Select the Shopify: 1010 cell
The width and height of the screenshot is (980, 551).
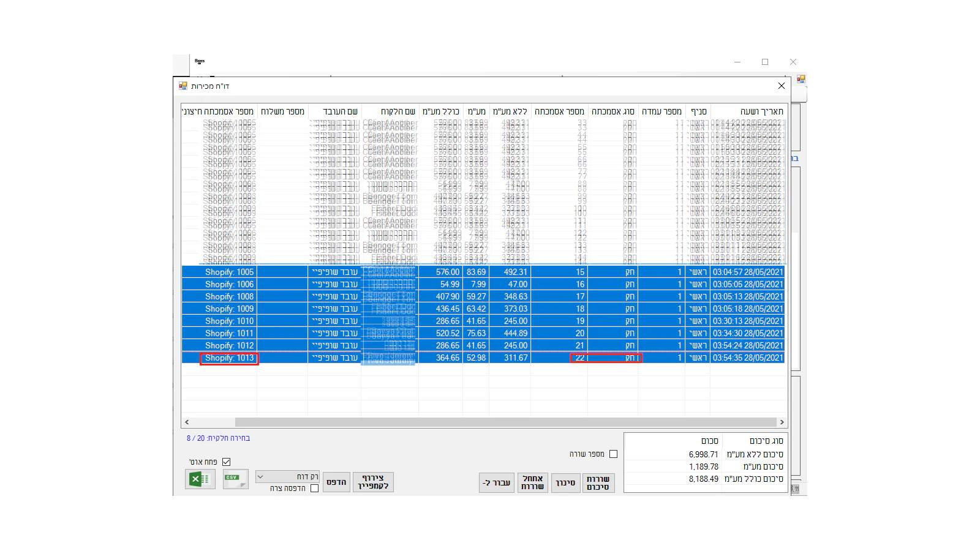pyautogui.click(x=219, y=321)
